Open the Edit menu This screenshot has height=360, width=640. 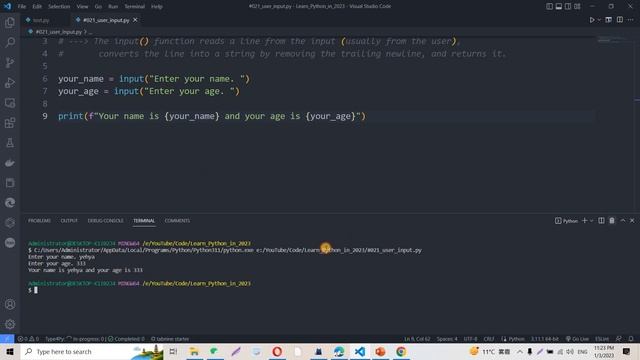pos(37,7)
